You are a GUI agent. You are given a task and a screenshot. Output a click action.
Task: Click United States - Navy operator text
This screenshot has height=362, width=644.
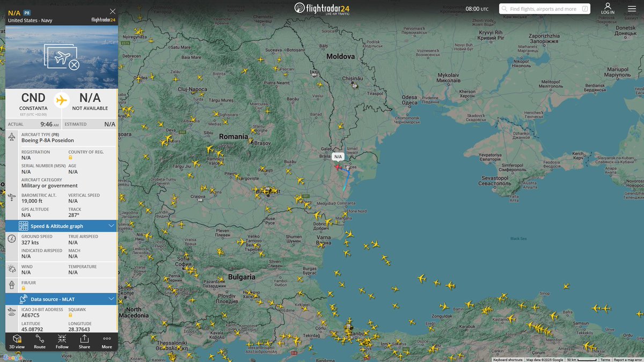tap(30, 20)
